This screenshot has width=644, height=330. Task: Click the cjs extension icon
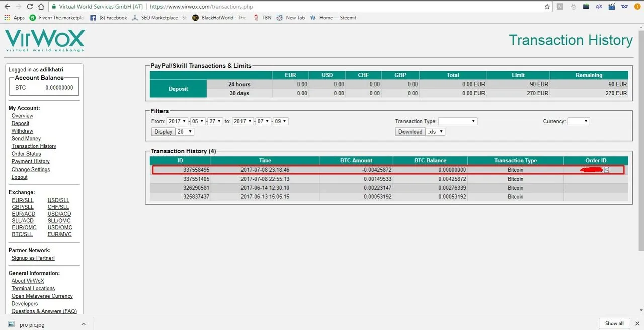pos(599,7)
